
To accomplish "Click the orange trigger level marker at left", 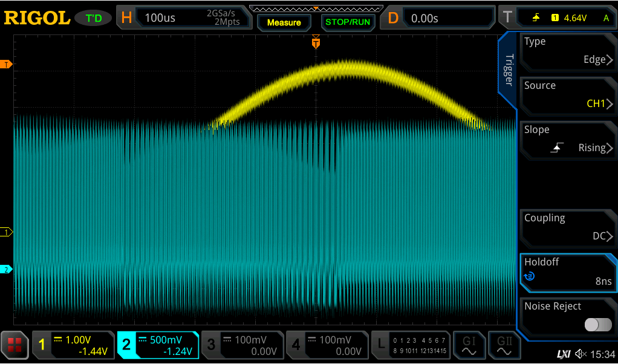I will (x=6, y=64).
